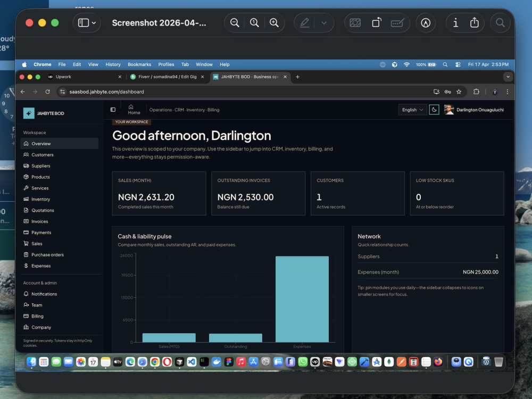Open a new browser tab

297,77
